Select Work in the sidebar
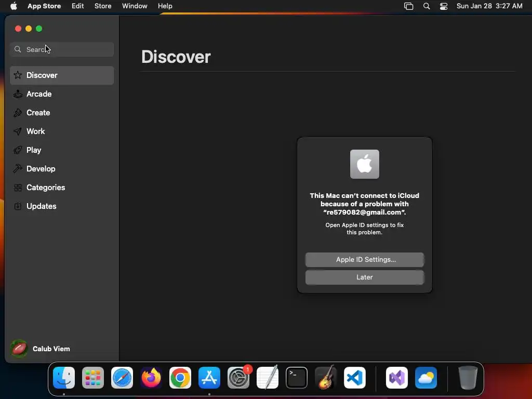Image resolution: width=532 pixels, height=399 pixels. coord(62,131)
